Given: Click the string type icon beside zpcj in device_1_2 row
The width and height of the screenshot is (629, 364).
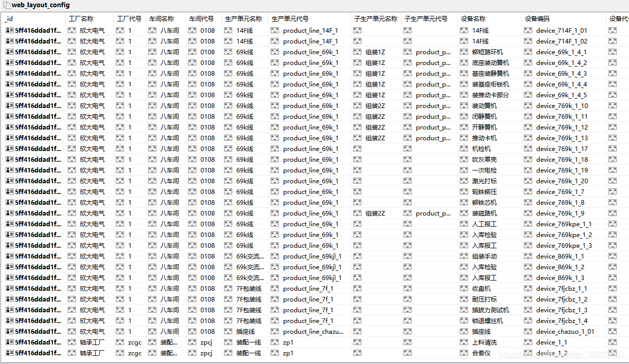Looking at the screenshot, I should click(x=192, y=353).
